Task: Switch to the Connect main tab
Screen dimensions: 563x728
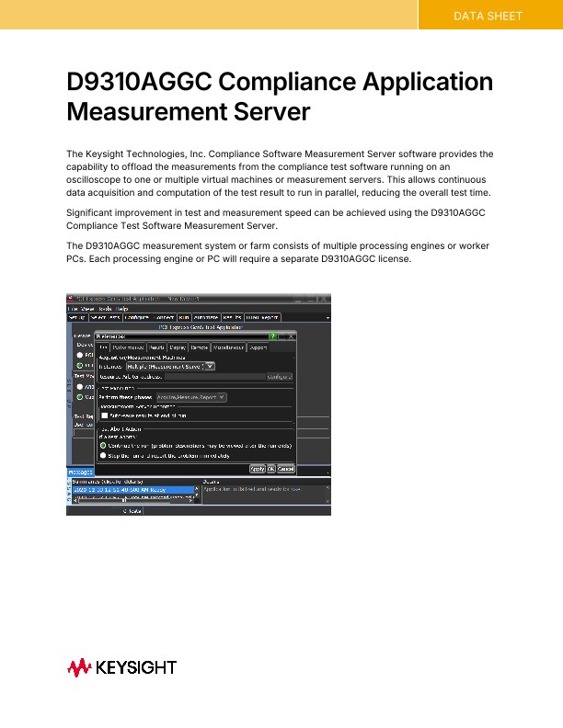Action: click(x=164, y=317)
